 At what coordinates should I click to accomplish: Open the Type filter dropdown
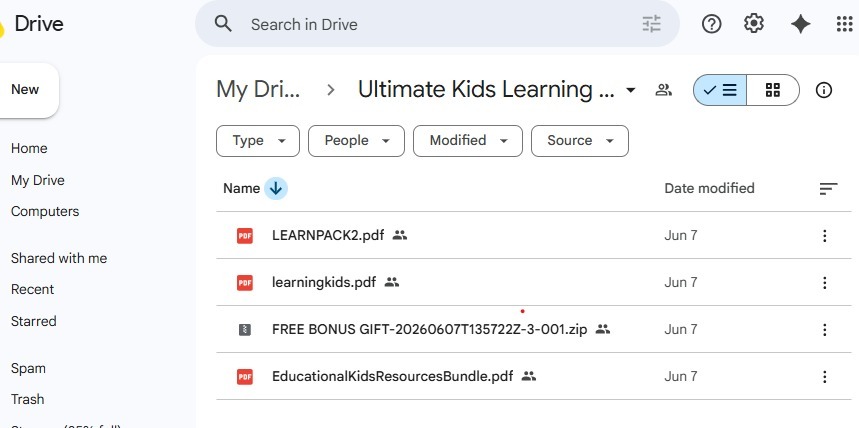click(258, 141)
